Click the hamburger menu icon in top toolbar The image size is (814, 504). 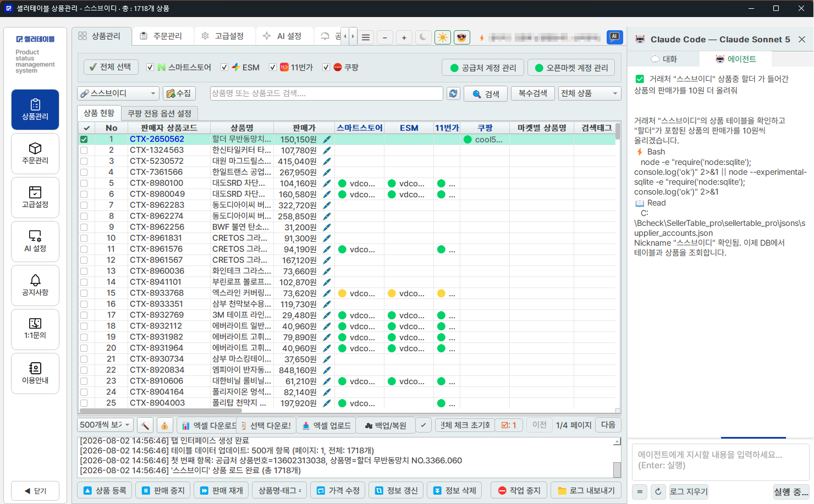(x=366, y=37)
